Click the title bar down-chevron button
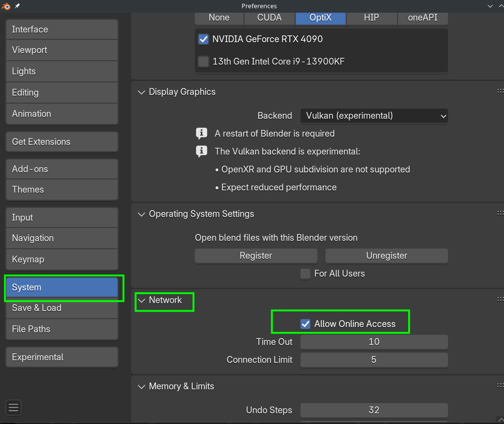The image size is (504, 424). pyautogui.click(x=490, y=6)
